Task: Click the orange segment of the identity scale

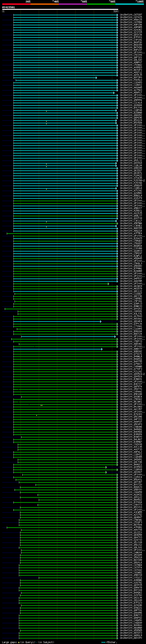Action: click(x=45, y=4)
